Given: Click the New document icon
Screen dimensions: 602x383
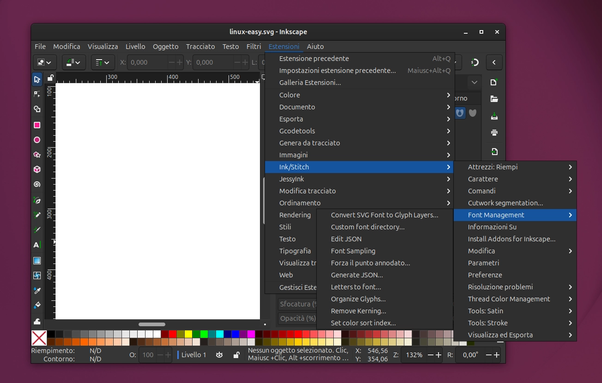Looking at the screenshot, I should (x=494, y=83).
